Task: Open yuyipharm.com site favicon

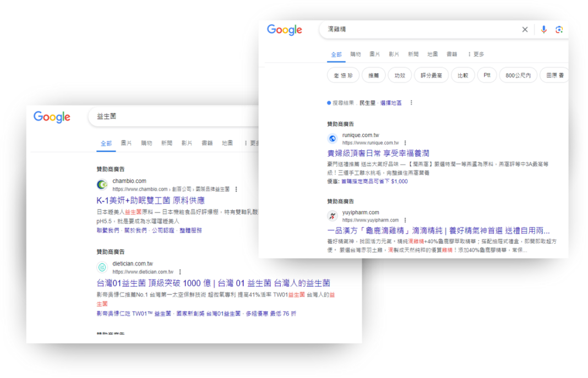Action: click(332, 216)
